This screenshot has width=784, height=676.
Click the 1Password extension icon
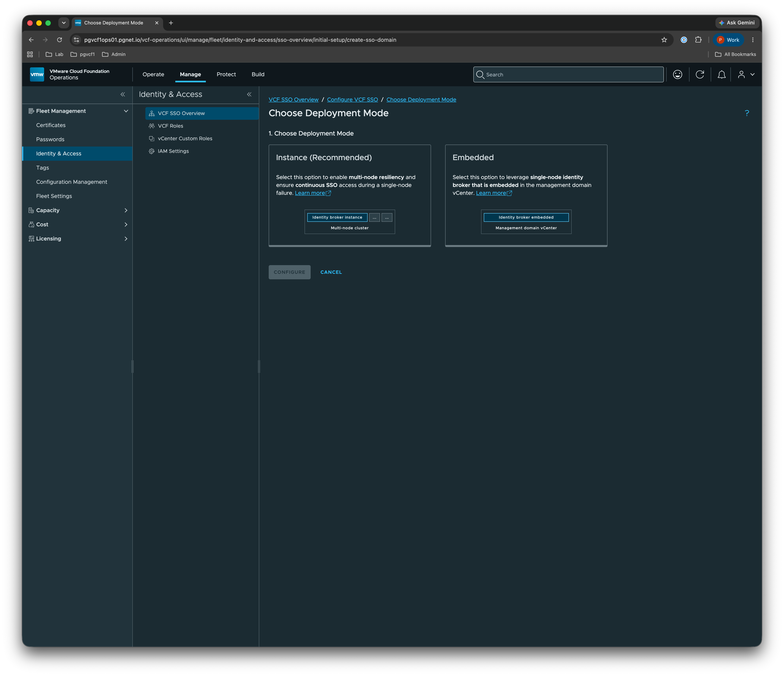click(684, 40)
